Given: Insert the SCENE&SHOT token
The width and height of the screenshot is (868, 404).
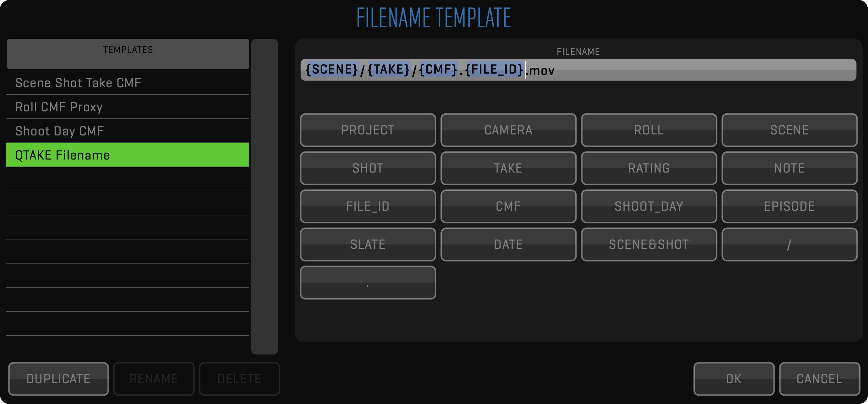Looking at the screenshot, I should pos(648,244).
